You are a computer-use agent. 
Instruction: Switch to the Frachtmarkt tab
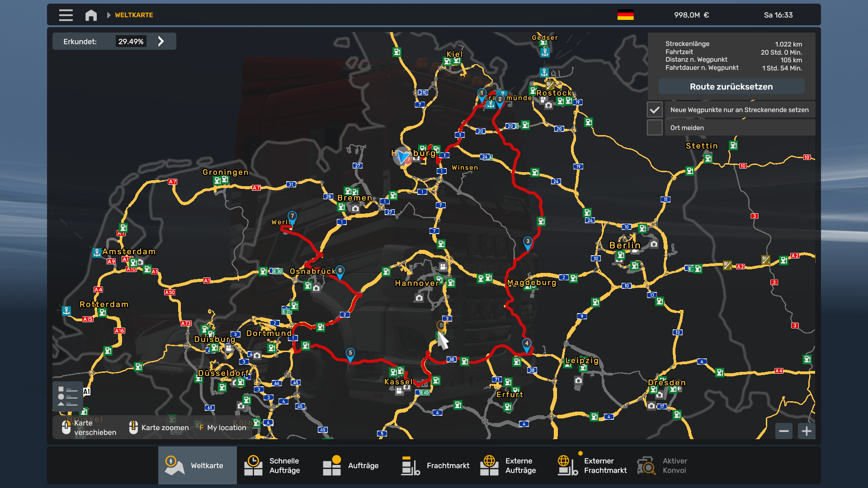[436, 465]
